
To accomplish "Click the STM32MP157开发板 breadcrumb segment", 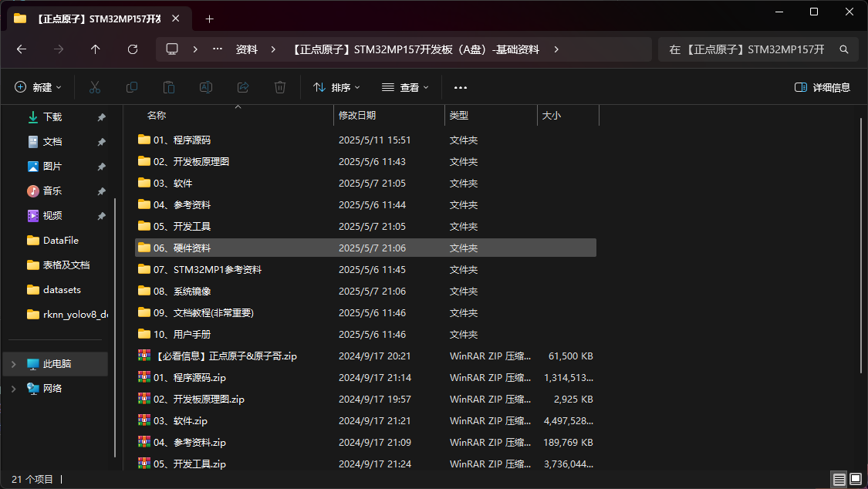I will pyautogui.click(x=416, y=49).
